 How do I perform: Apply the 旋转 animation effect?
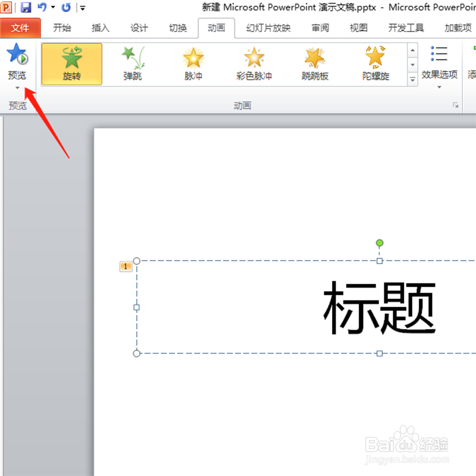coord(71,64)
